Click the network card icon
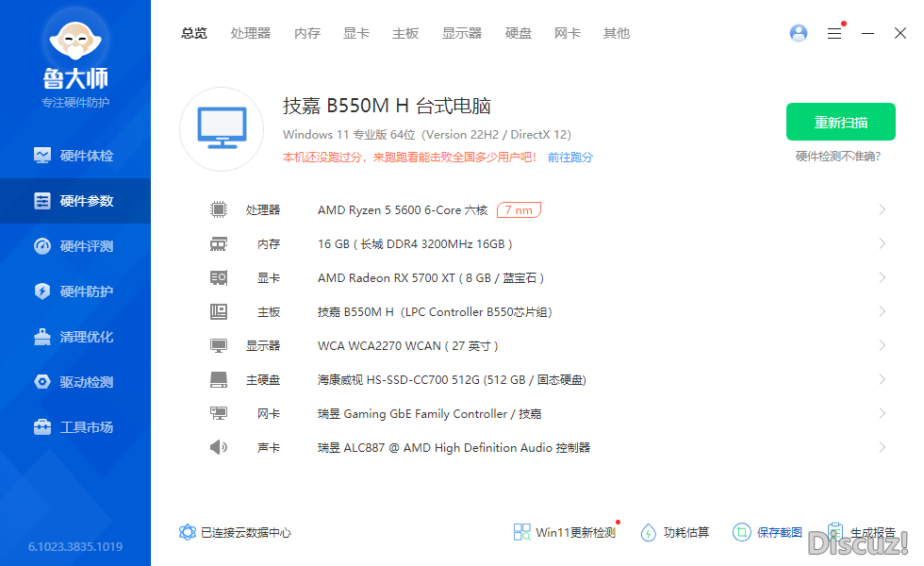 (219, 413)
